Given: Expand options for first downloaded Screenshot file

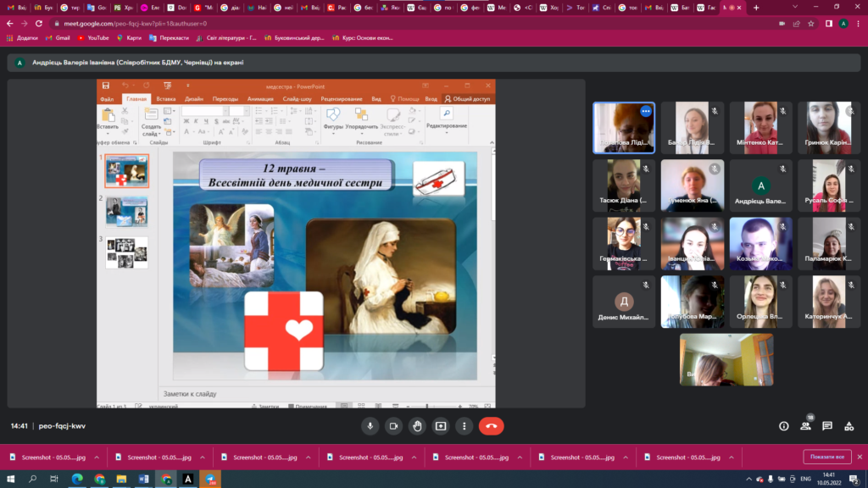Looking at the screenshot, I should (x=97, y=457).
